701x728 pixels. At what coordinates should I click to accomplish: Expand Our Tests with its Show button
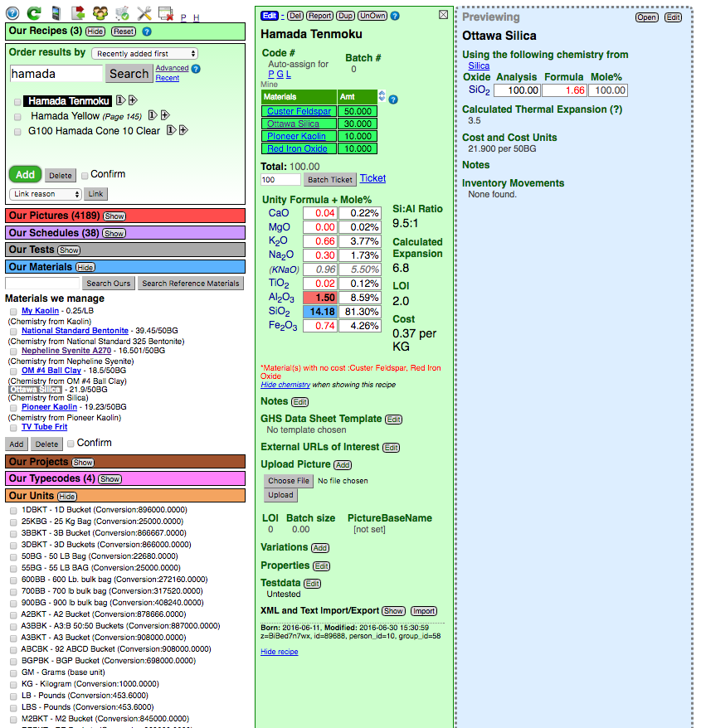coord(69,250)
